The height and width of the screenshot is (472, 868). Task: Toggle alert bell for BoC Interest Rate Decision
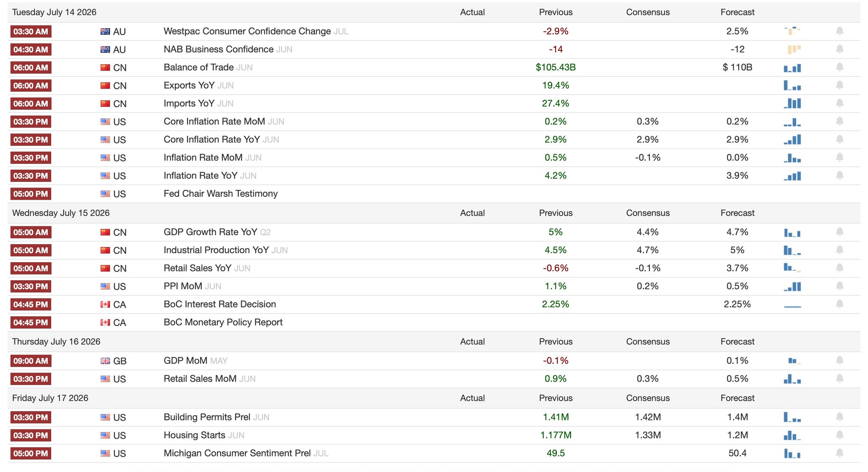pos(839,304)
